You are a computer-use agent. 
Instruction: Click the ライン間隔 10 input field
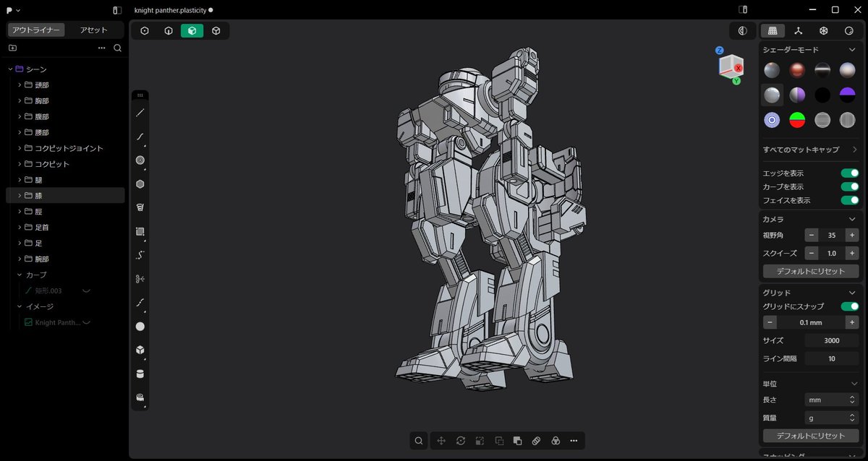click(831, 358)
